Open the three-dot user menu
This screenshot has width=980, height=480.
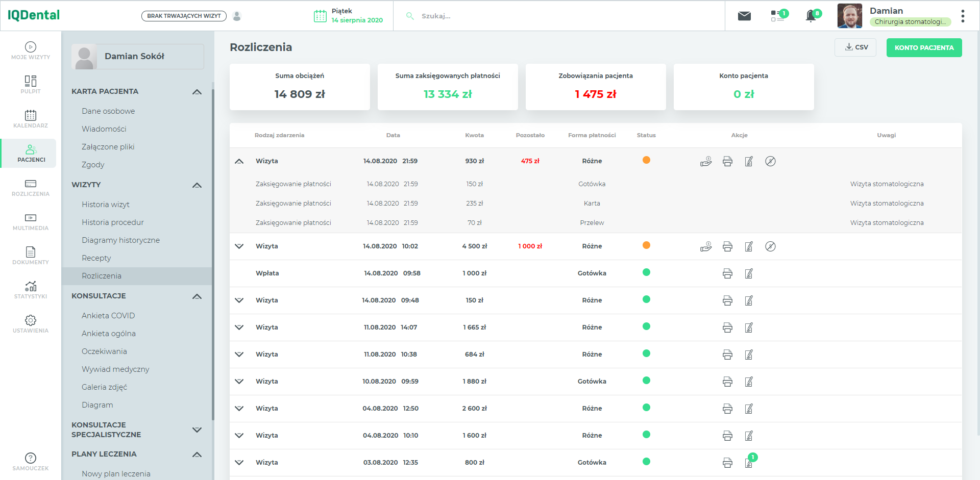[963, 16]
